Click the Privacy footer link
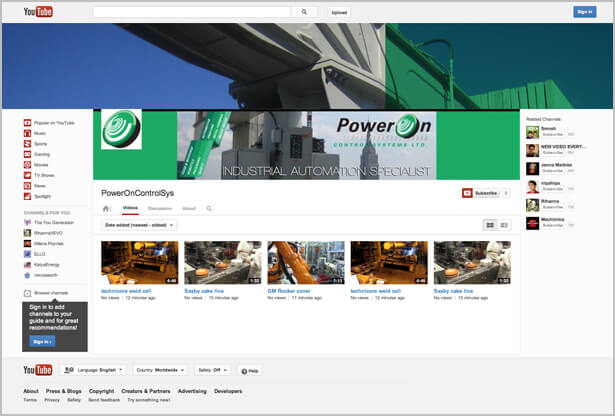The width and height of the screenshot is (615, 416). [x=52, y=400]
